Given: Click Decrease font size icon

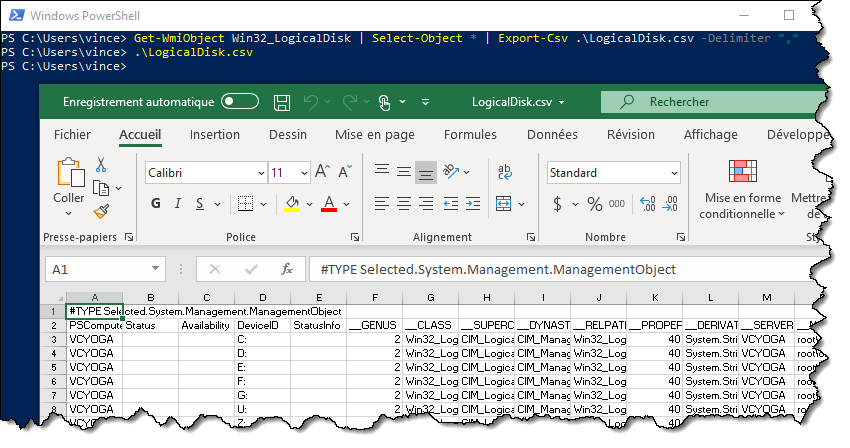Looking at the screenshot, I should [345, 172].
